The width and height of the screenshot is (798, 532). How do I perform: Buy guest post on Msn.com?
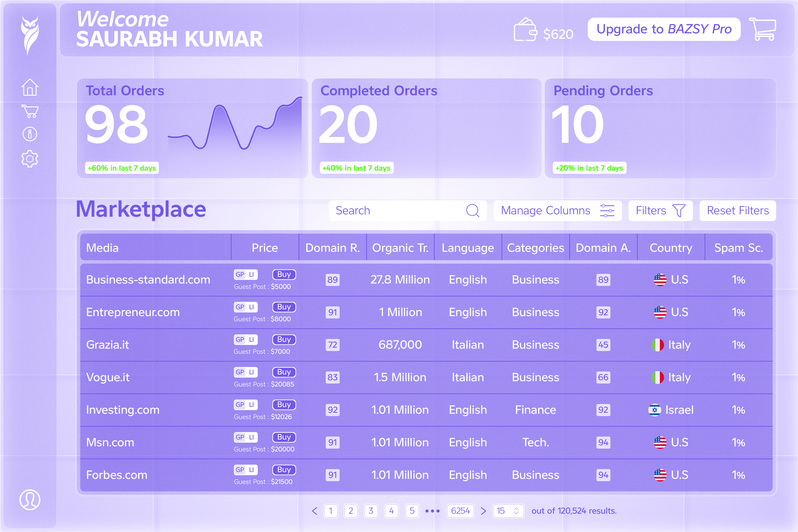click(284, 437)
